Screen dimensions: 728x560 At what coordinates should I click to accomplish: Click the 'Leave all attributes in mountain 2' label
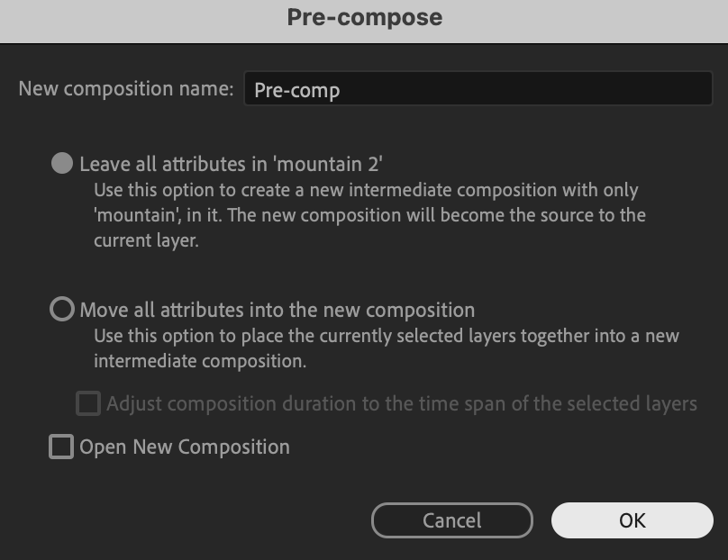click(x=231, y=164)
